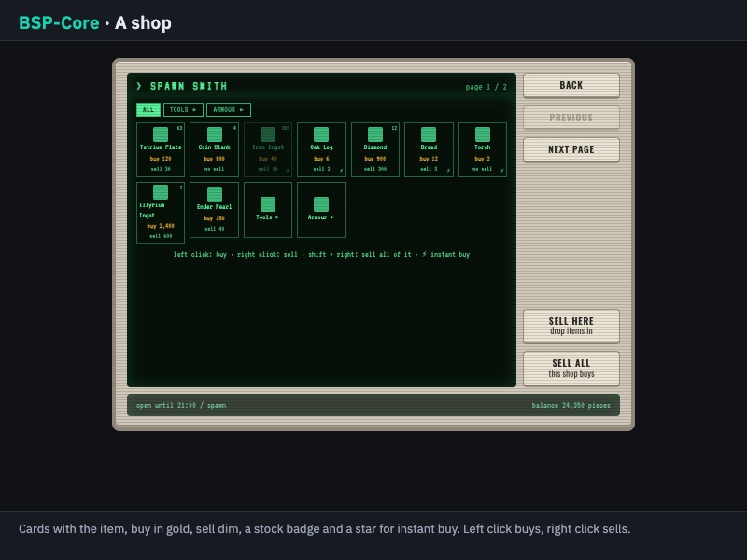
Task: Click the Torch item icon
Action: pos(483,134)
